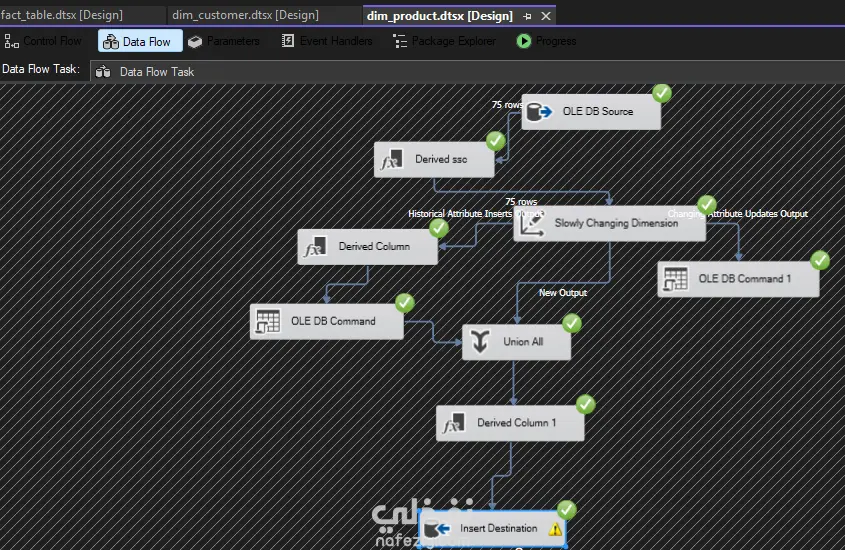Click the Event Handlers tab icon
The height and width of the screenshot is (550, 845).
288,40
